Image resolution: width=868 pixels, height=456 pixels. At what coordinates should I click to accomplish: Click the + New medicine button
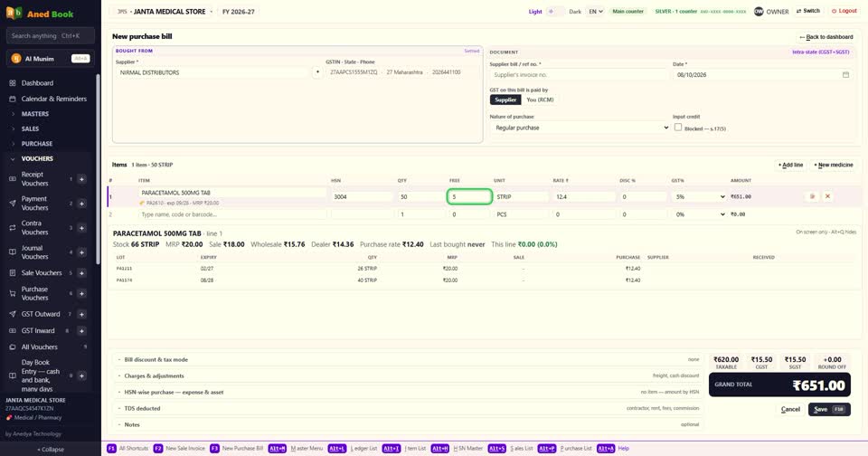coord(833,165)
